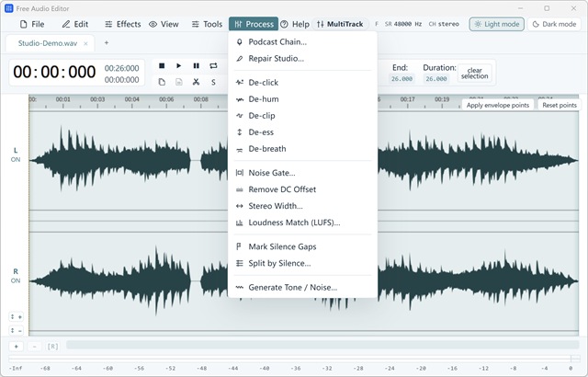This screenshot has width=588, height=377.
Task: Select Mark Silence Gaps
Action: (302, 246)
